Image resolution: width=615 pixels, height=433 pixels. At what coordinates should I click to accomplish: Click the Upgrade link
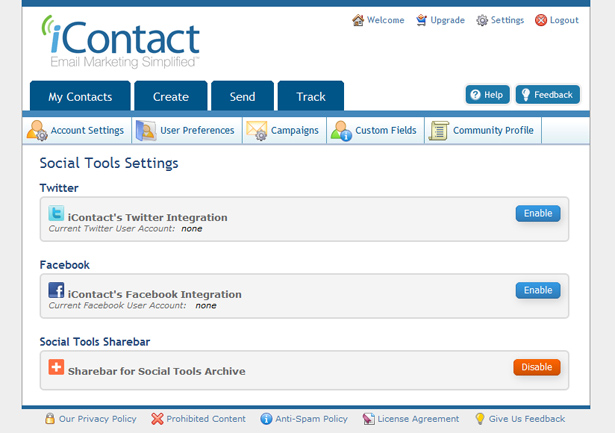tap(448, 20)
